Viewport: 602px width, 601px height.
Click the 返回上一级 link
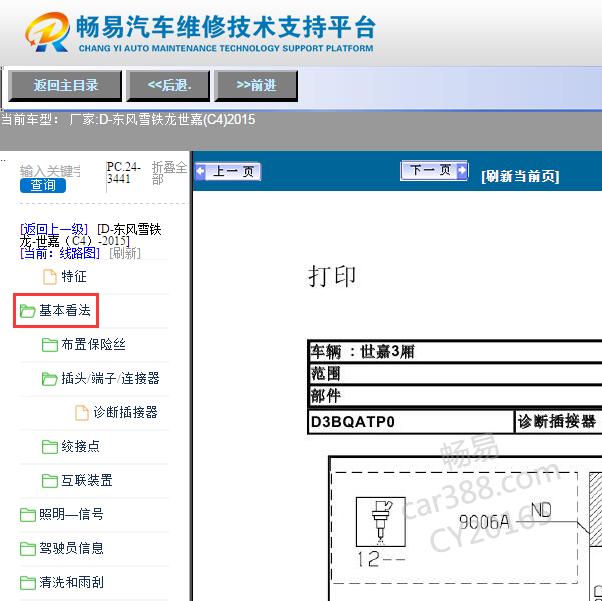point(54,229)
